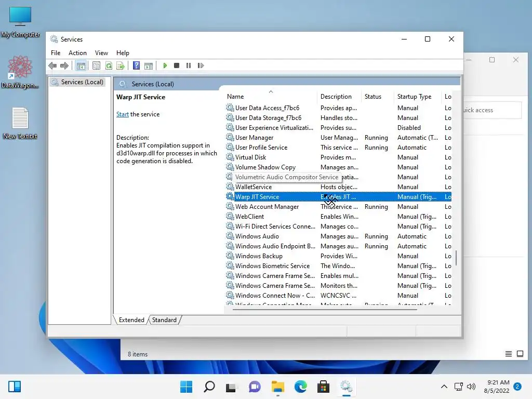This screenshot has width=532, height=399.
Task: Open the Windows Start button
Action: (x=186, y=387)
